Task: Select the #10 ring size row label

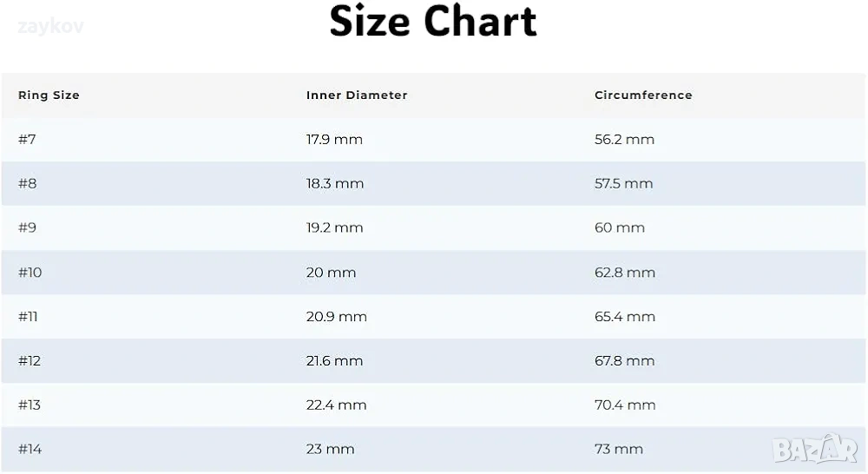Action: [30, 273]
